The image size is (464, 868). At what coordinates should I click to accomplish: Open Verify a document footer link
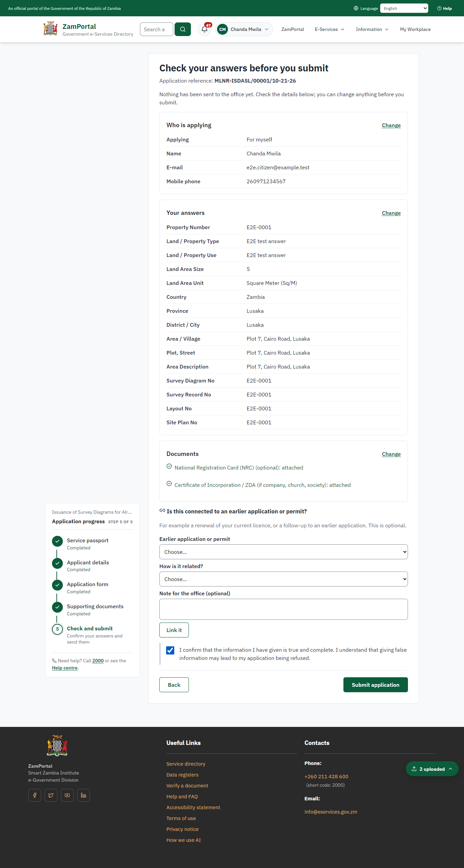(187, 786)
